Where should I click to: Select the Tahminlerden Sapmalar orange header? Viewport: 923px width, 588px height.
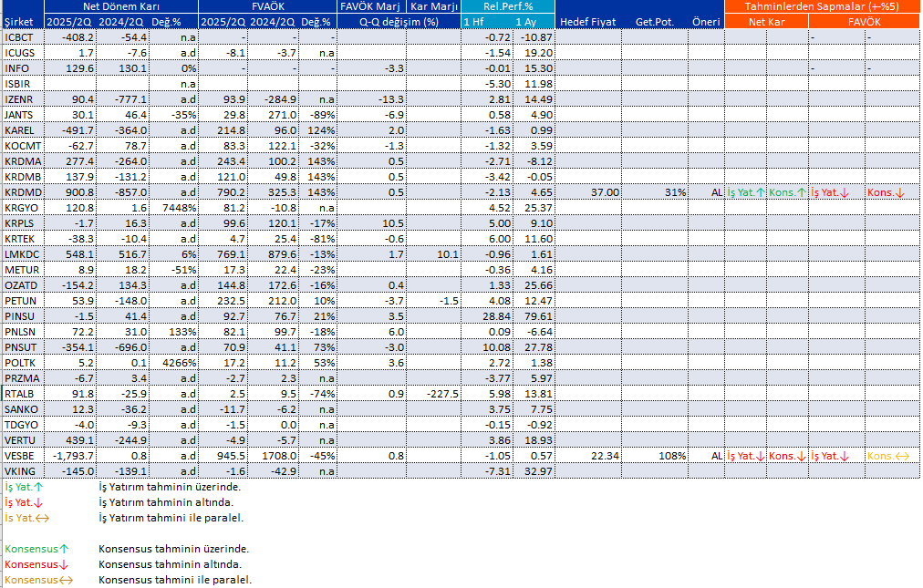point(822,6)
